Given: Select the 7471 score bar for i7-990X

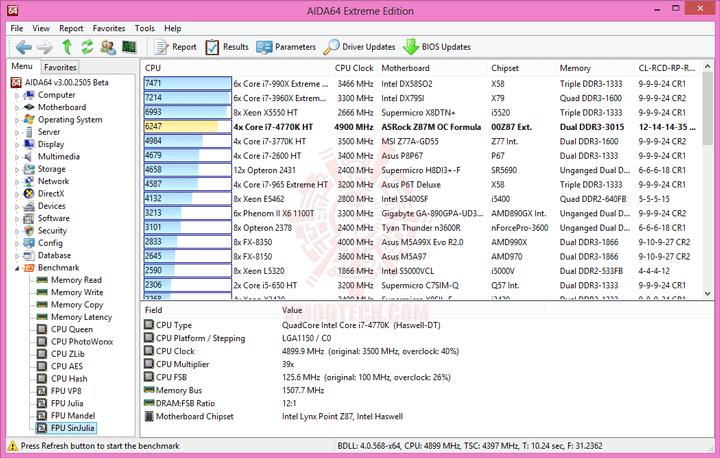Looking at the screenshot, I should pyautogui.click(x=187, y=84).
